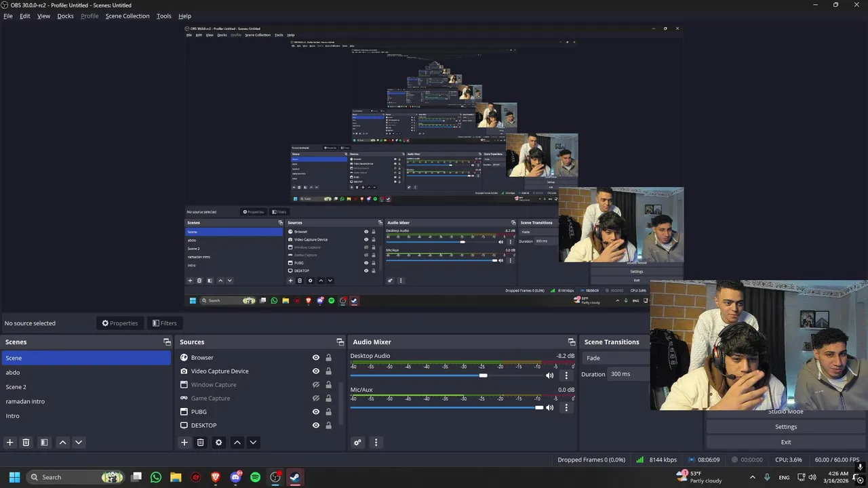Viewport: 868px width, 488px height.
Task: Click the Properties button
Action: [120, 323]
